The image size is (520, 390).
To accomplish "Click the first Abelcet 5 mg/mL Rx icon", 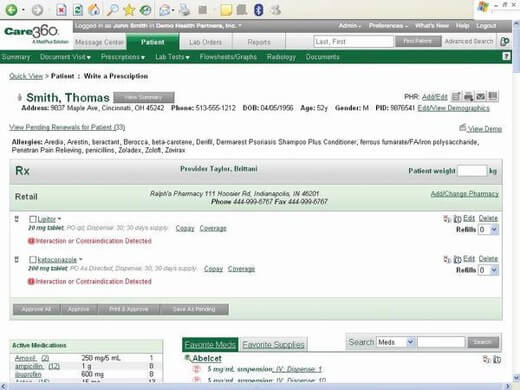I will click(197, 369).
